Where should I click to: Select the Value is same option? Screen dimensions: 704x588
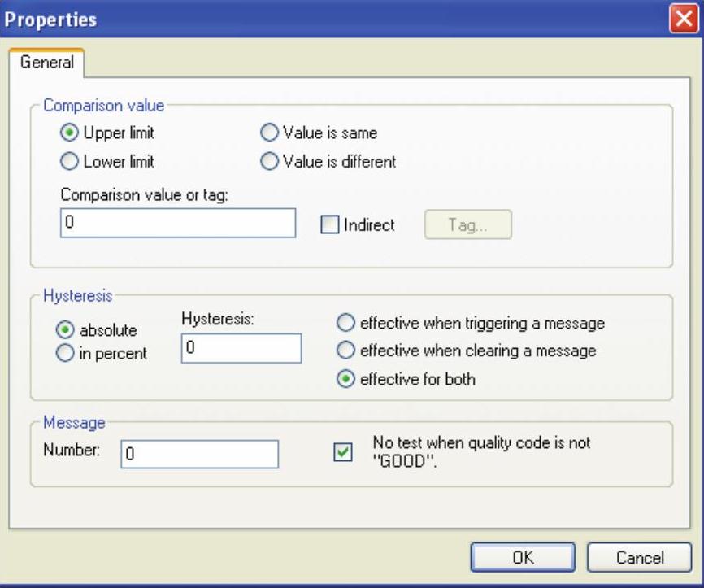pos(270,133)
